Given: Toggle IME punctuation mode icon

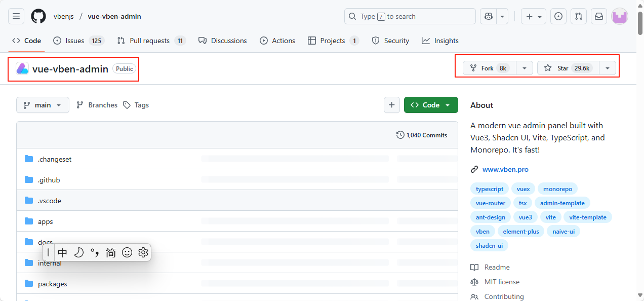Looking at the screenshot, I should tap(95, 252).
